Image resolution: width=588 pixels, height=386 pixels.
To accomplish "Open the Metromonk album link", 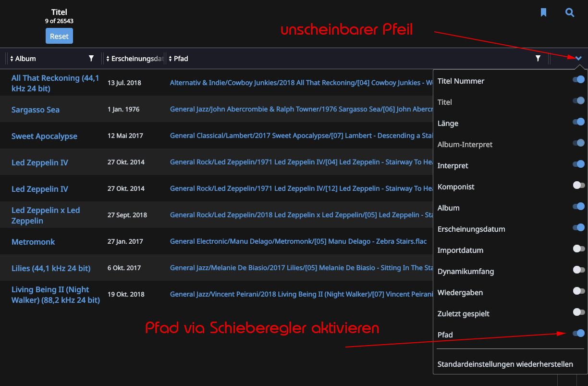I will pyautogui.click(x=33, y=242).
